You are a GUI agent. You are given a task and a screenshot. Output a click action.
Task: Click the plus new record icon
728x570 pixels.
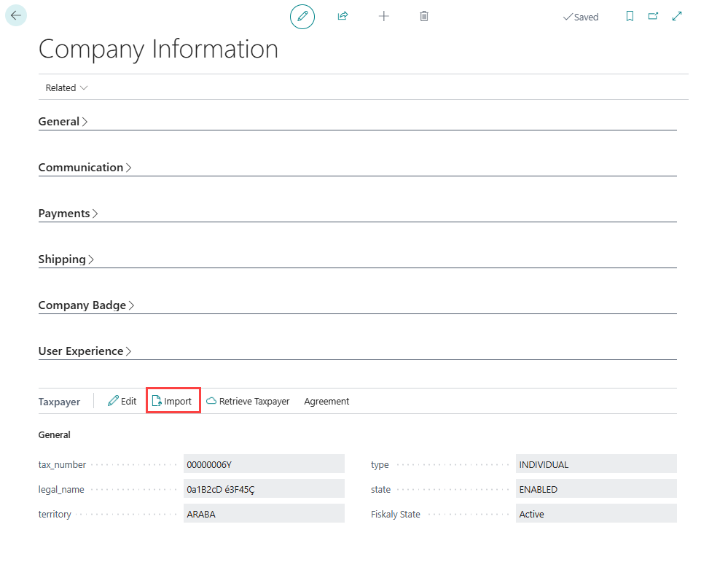(384, 16)
